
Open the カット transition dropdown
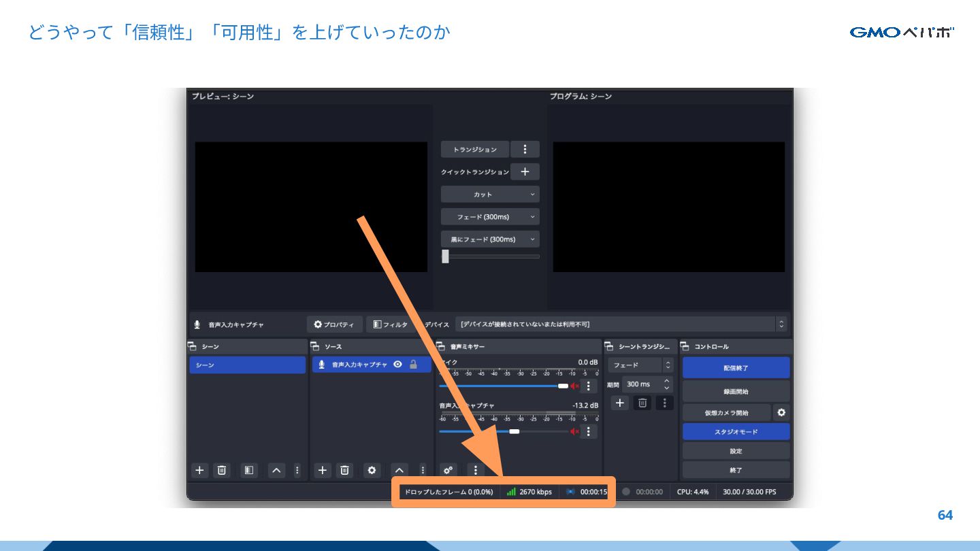489,195
